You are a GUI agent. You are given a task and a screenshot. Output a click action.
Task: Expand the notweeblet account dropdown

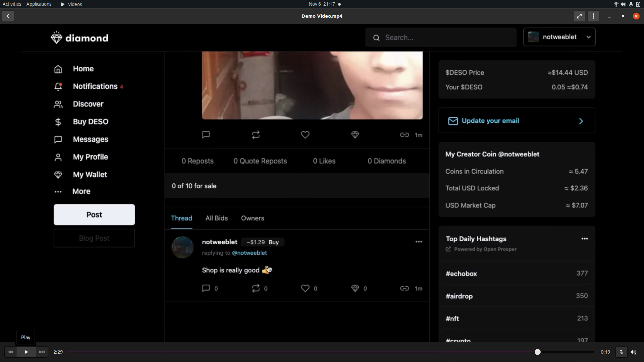(x=589, y=37)
